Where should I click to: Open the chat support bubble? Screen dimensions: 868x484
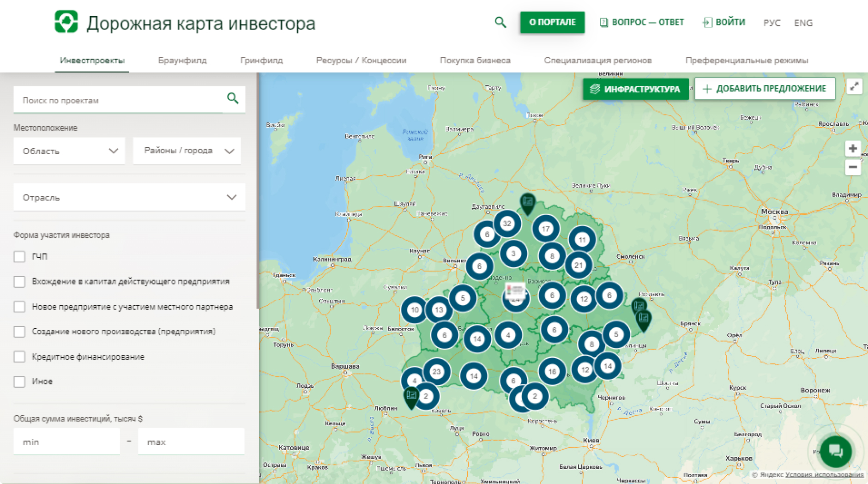(x=836, y=451)
